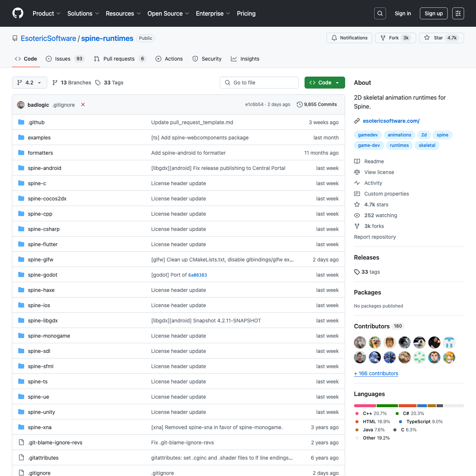Switch to the Security tab
The height and width of the screenshot is (476, 476).
tap(207, 59)
